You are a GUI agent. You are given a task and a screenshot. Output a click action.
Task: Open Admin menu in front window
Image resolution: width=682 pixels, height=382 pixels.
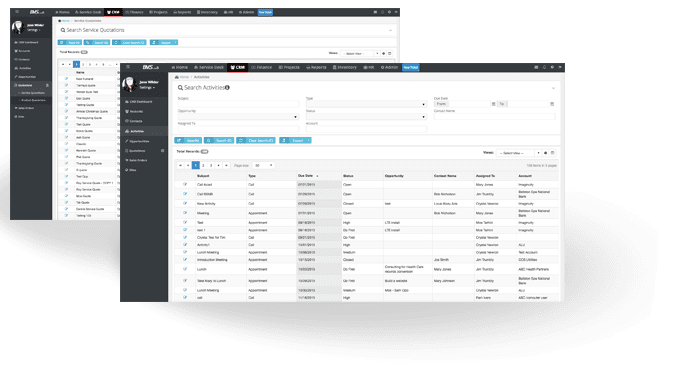pyautogui.click(x=389, y=67)
